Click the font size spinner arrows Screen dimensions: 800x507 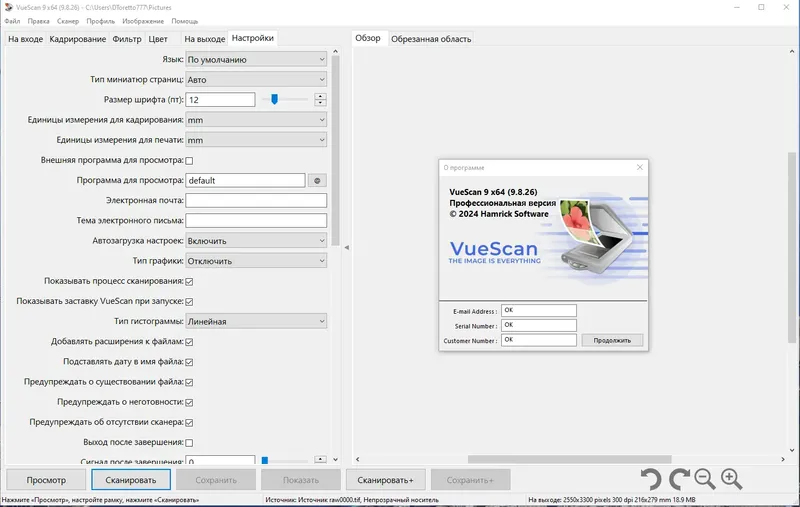click(x=320, y=99)
